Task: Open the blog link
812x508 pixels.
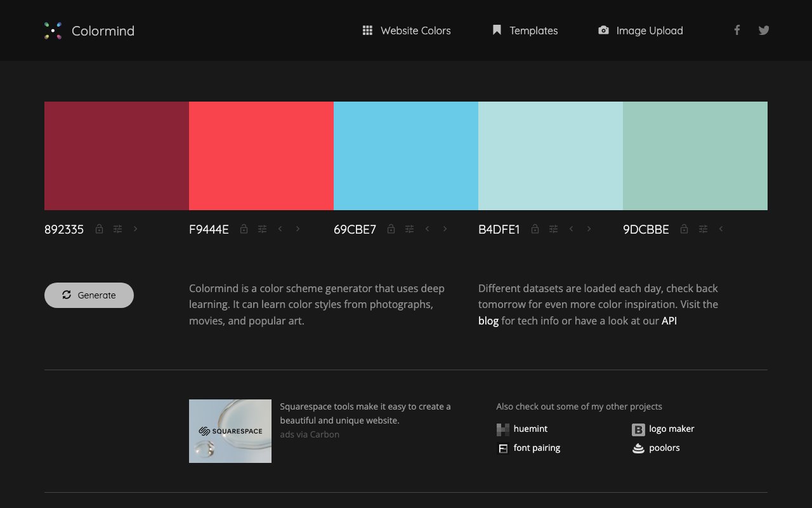Action: click(488, 321)
